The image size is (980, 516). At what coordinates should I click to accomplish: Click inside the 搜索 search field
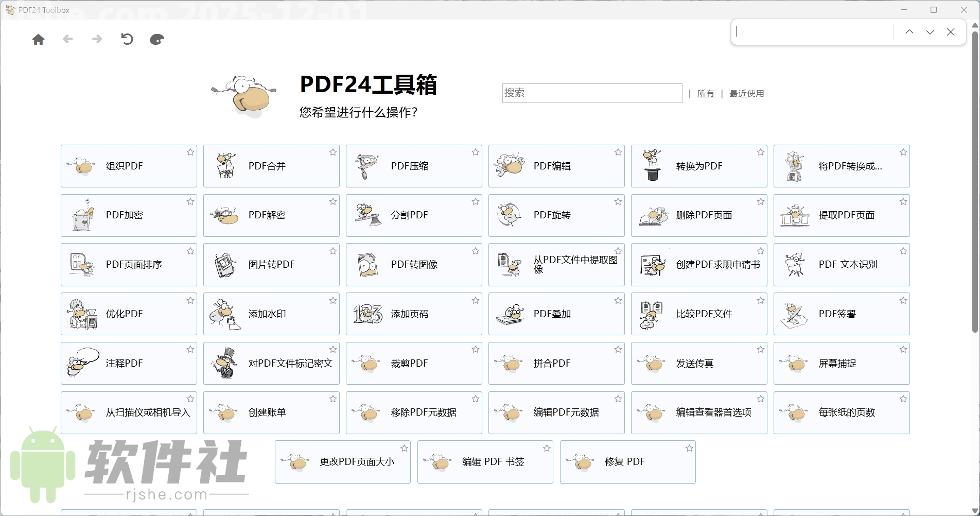[x=591, y=93]
